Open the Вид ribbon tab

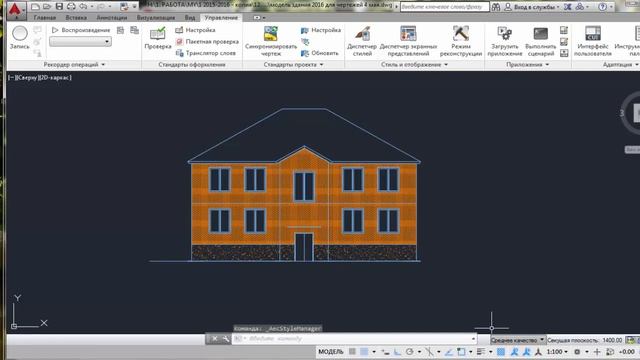[190, 18]
